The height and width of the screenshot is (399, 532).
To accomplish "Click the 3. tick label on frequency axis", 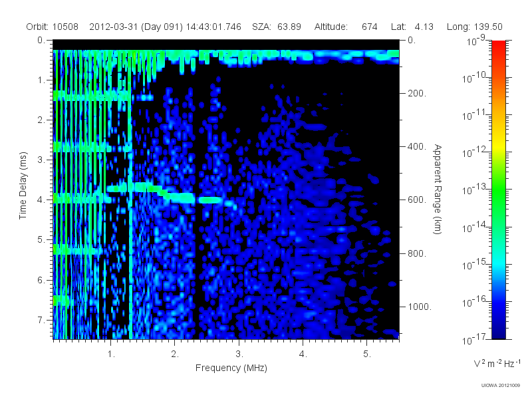I will coord(239,354).
